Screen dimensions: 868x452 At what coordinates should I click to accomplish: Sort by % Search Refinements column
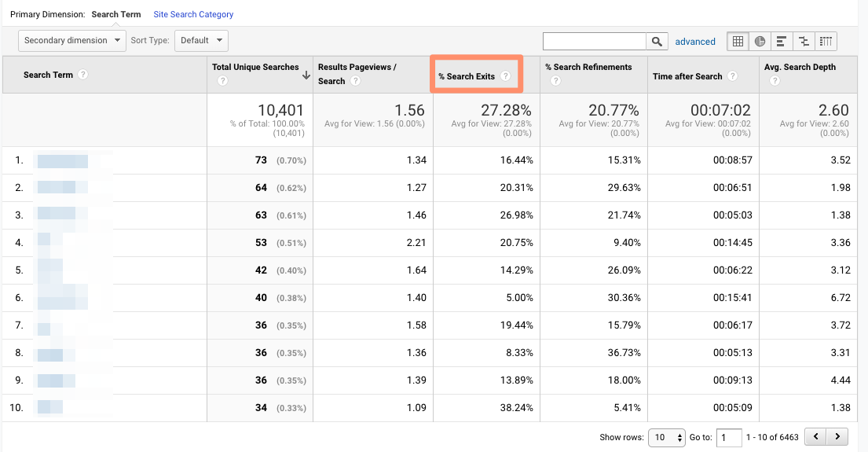point(588,67)
